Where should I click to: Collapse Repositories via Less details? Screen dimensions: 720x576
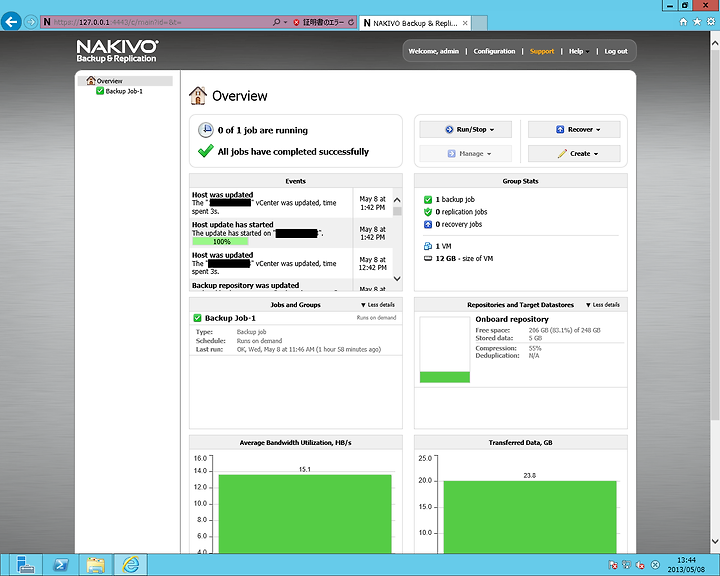click(602, 305)
